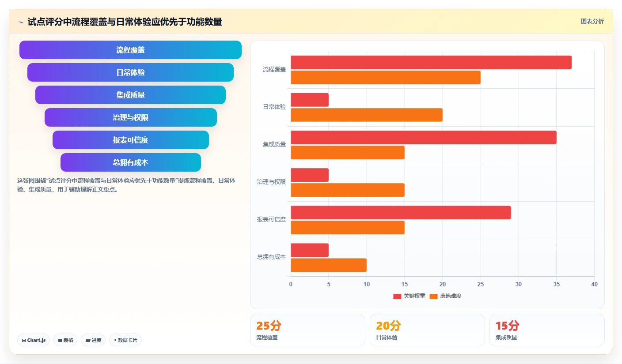Click the orange 集成质量 chart bar

[348, 152]
